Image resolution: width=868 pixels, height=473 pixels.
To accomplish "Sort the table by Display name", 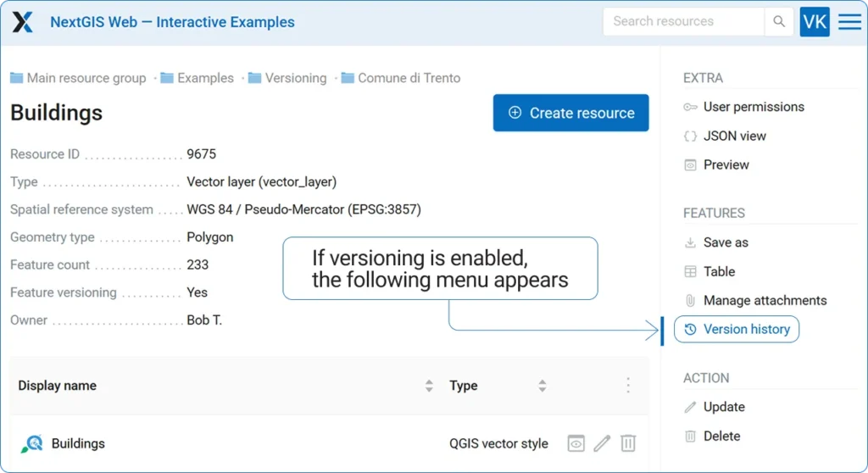I will point(429,386).
